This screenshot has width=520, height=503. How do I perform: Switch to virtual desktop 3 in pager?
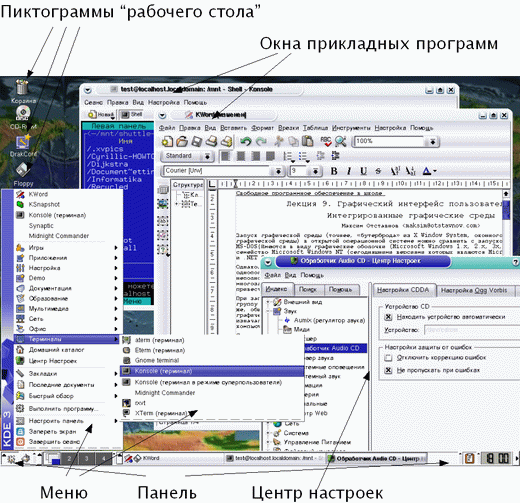(x=87, y=459)
